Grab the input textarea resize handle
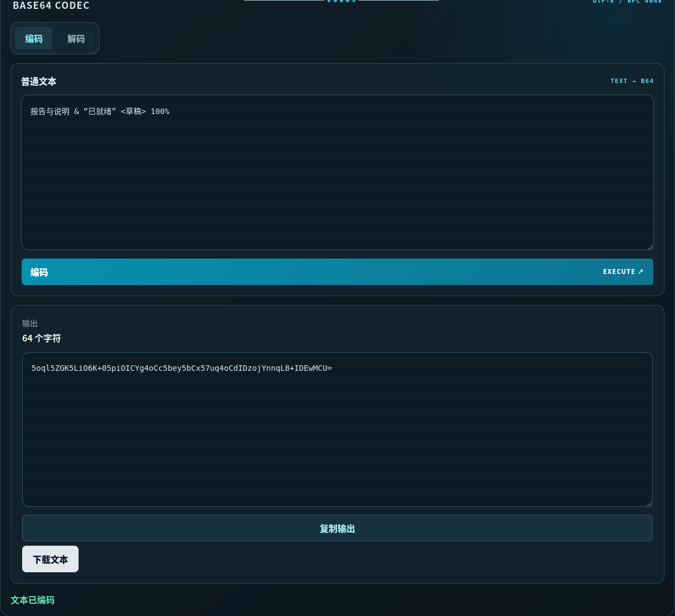This screenshot has height=616, width=675. click(650, 246)
